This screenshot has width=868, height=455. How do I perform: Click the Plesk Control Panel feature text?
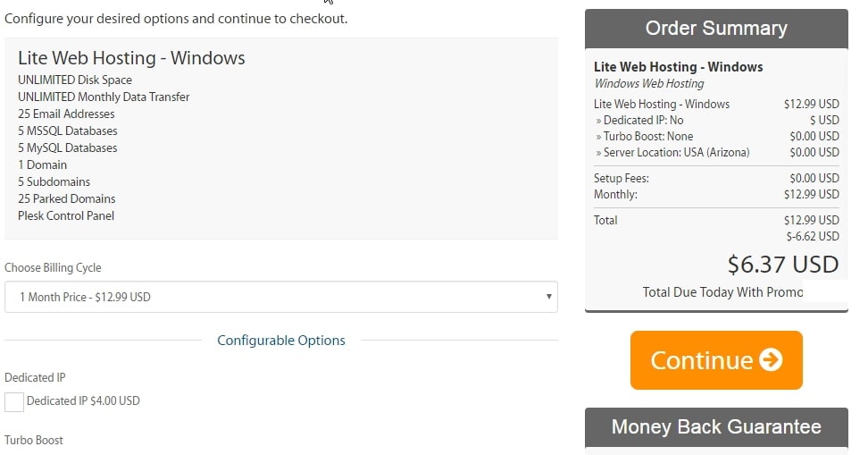pyautogui.click(x=66, y=215)
